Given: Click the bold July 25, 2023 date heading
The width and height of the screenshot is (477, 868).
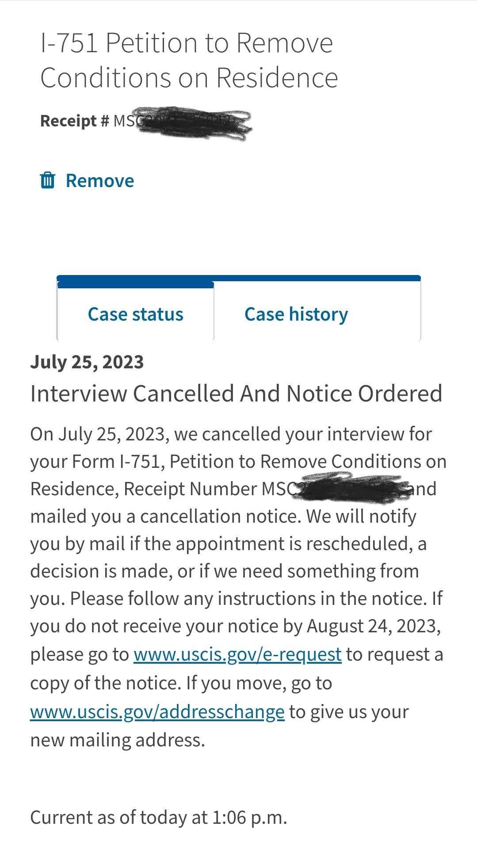Looking at the screenshot, I should click(87, 362).
